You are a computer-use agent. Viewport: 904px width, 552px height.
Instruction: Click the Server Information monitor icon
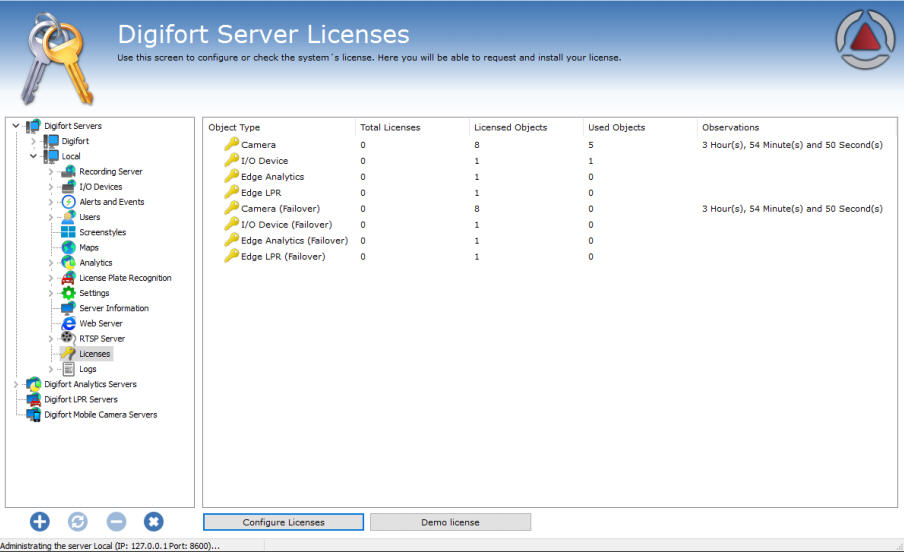[68, 307]
